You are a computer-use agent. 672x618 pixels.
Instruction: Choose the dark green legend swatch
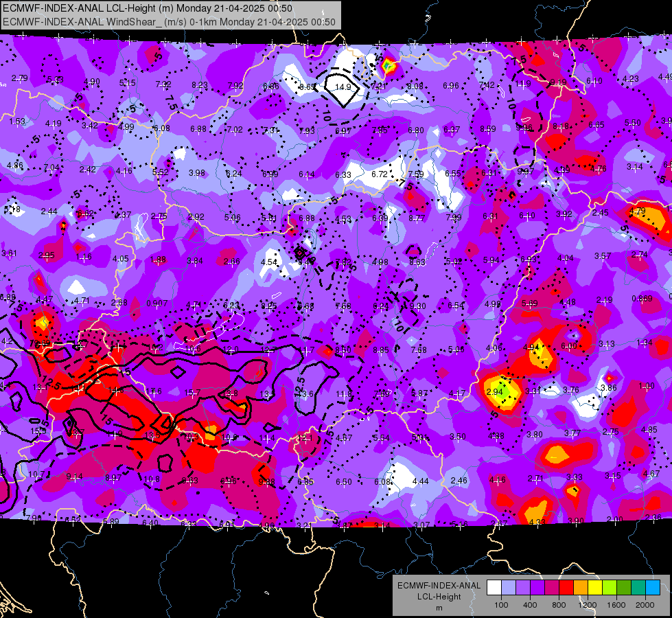pyautogui.click(x=624, y=588)
